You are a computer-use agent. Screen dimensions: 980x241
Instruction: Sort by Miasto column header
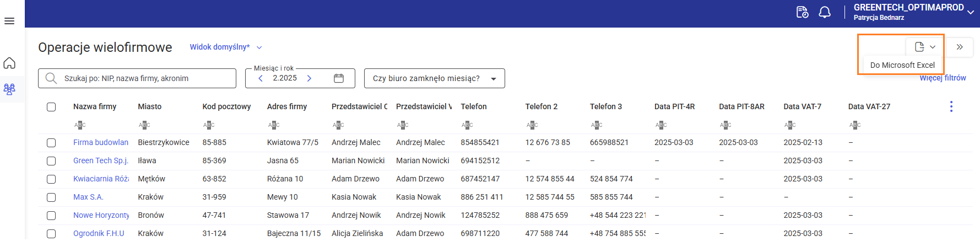150,106
